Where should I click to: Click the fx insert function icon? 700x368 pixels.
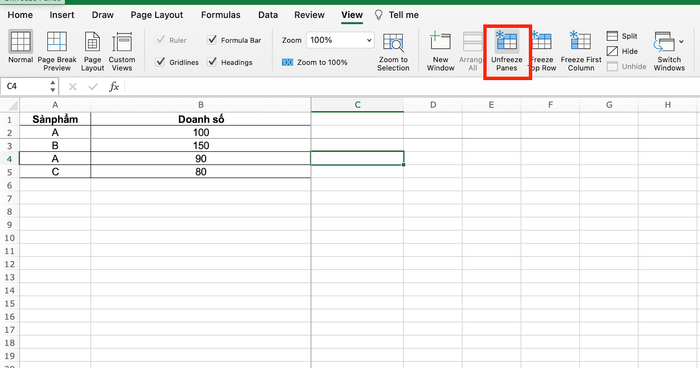[x=114, y=87]
